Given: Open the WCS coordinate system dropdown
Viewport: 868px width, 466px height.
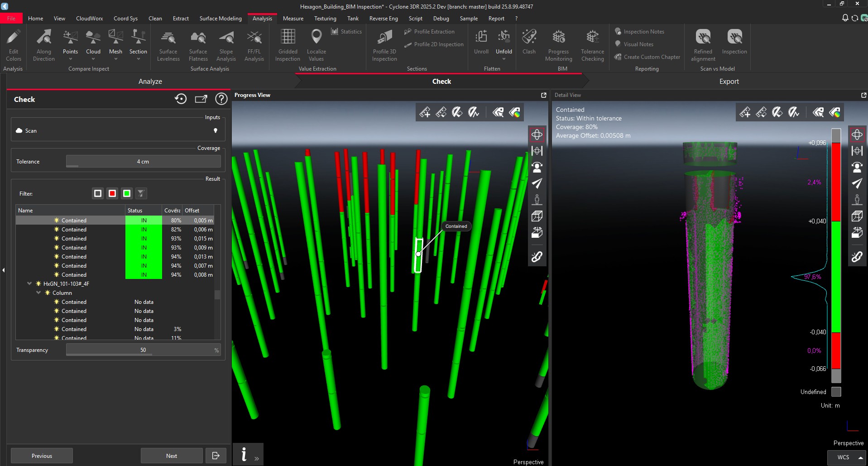Looking at the screenshot, I should (x=846, y=457).
